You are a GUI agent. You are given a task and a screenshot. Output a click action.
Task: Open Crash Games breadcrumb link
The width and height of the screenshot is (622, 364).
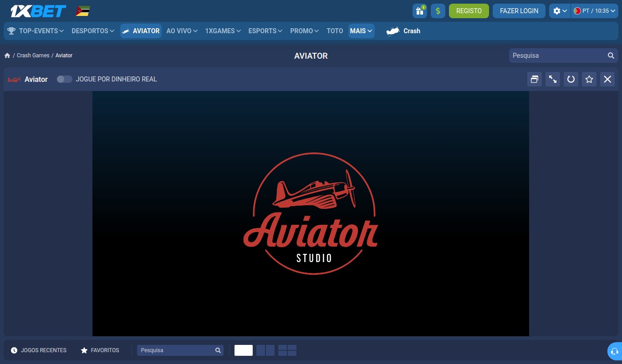[x=33, y=56]
